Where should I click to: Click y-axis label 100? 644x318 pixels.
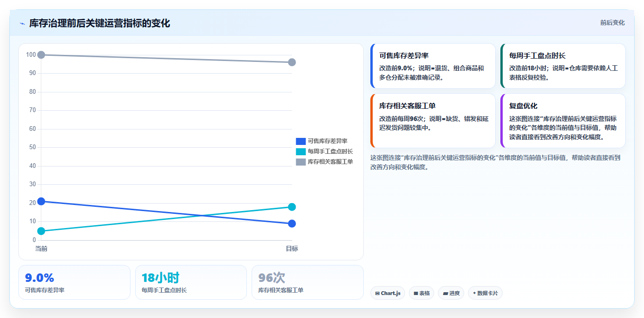click(31, 55)
